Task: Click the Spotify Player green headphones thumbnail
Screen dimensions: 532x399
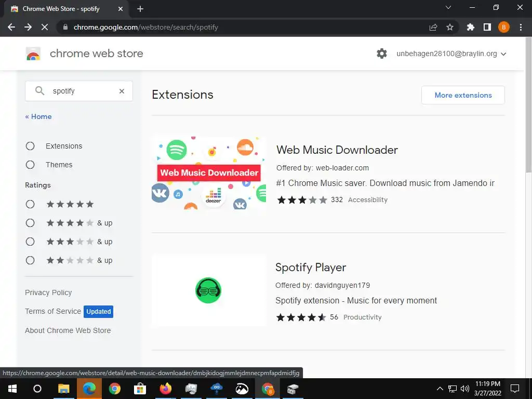Action: (209, 290)
